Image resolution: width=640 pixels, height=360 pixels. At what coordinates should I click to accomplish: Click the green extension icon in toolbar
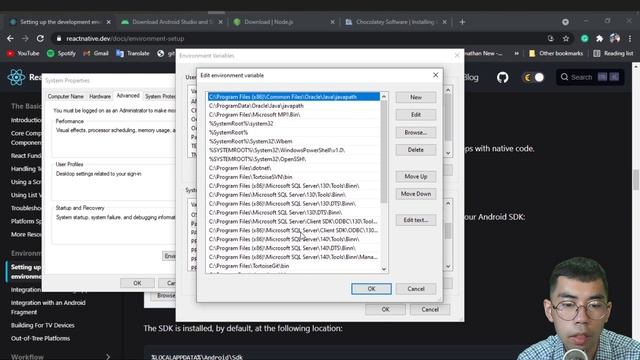point(584,38)
